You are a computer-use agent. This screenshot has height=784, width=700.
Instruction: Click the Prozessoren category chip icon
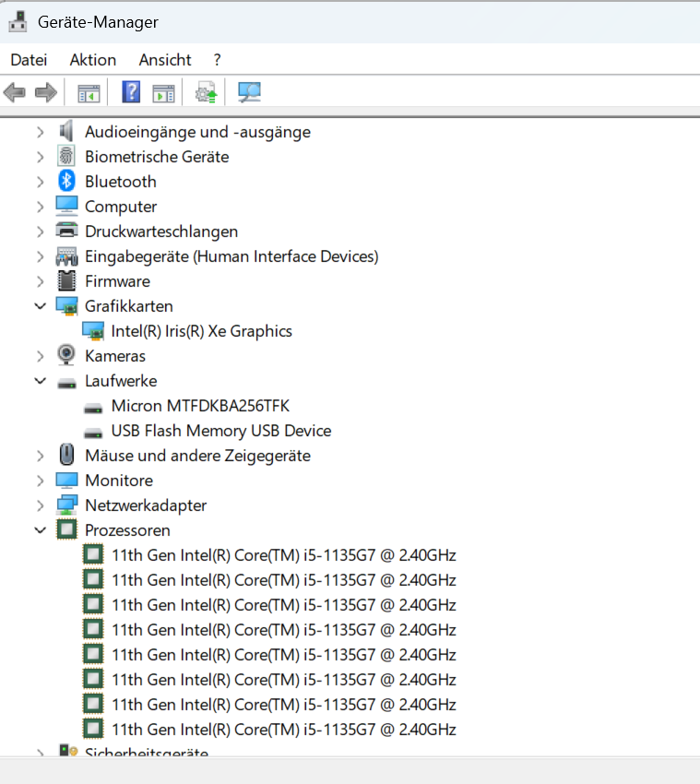[66, 529]
